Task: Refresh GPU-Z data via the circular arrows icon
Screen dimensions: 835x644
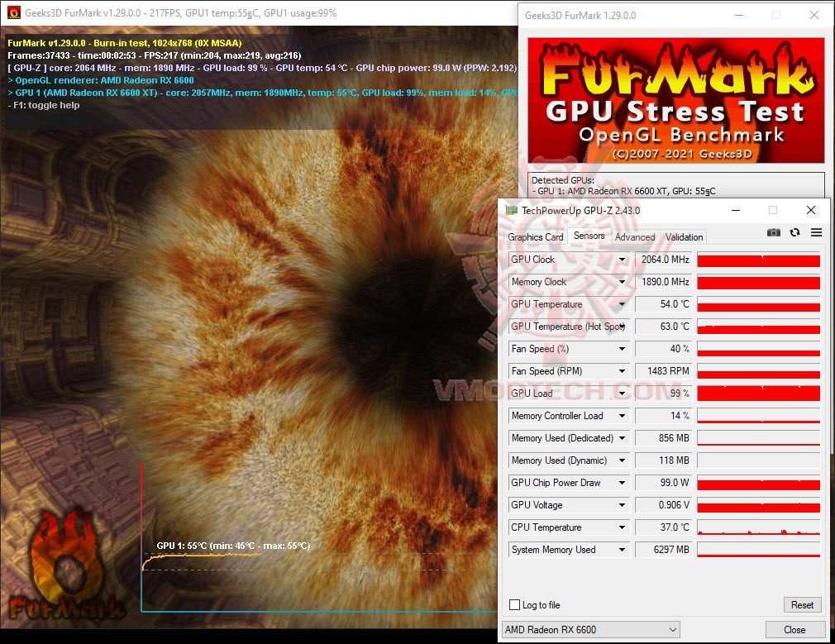Action: click(x=794, y=233)
